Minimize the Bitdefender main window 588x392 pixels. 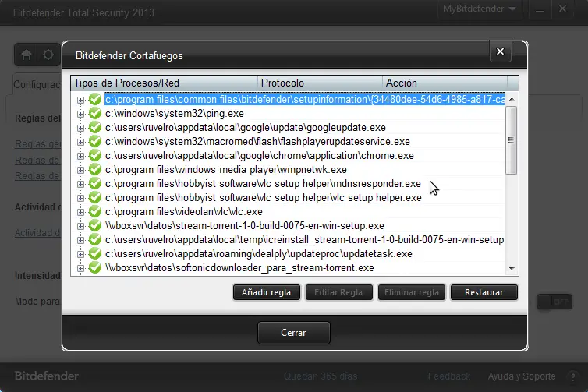tap(540, 9)
